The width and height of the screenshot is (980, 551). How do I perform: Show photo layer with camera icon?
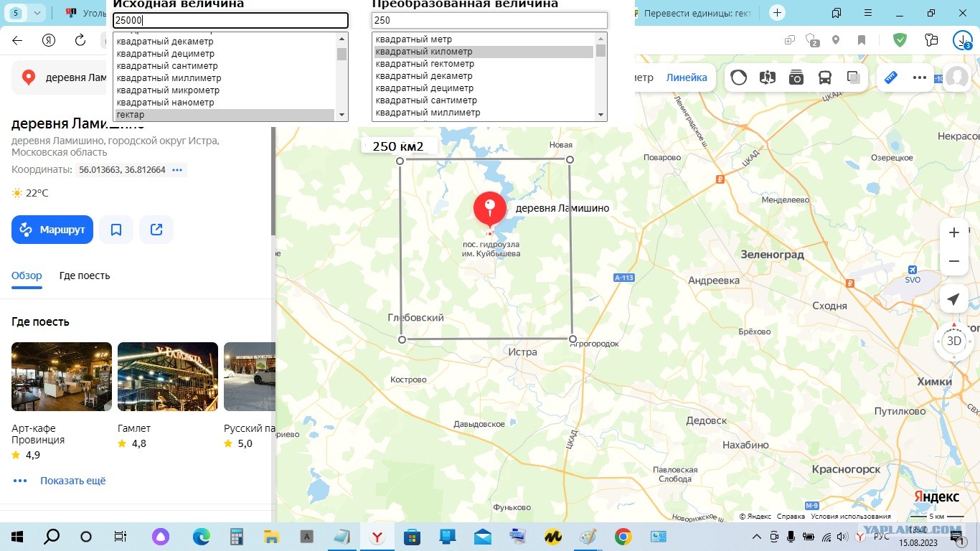point(796,77)
